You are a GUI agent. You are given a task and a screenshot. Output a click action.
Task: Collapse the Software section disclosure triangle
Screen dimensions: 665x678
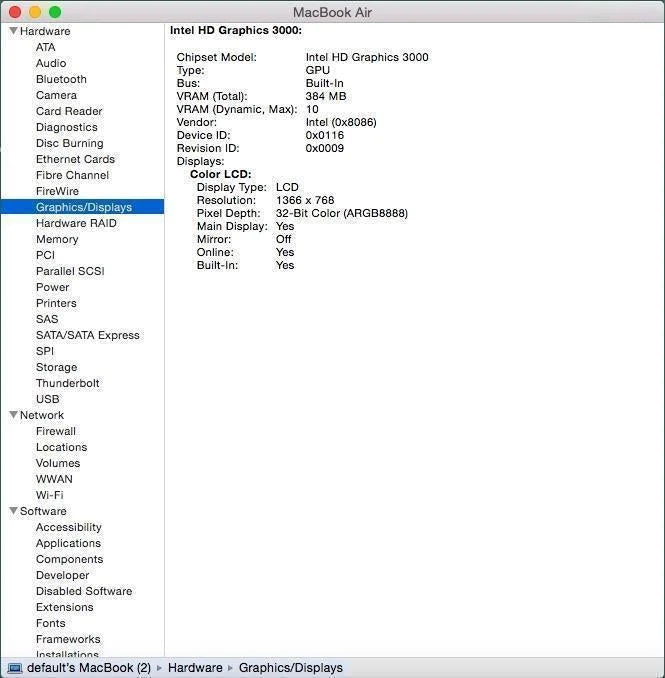point(13,511)
